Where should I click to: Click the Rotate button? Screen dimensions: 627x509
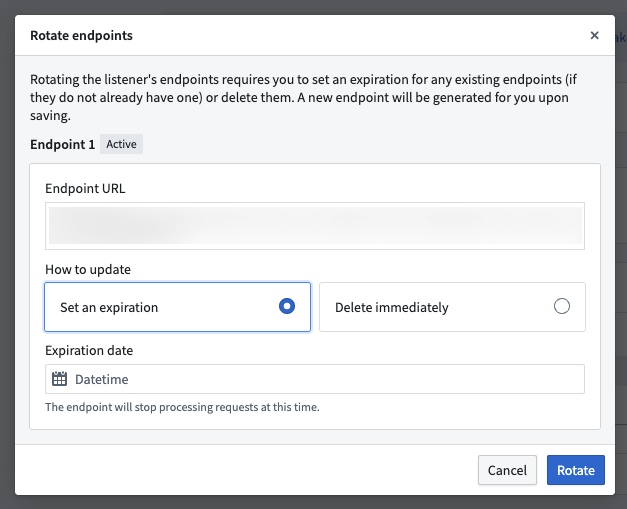[575, 470]
